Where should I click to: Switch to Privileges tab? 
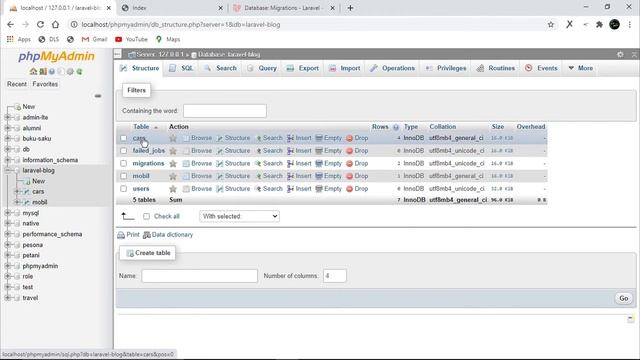446,68
